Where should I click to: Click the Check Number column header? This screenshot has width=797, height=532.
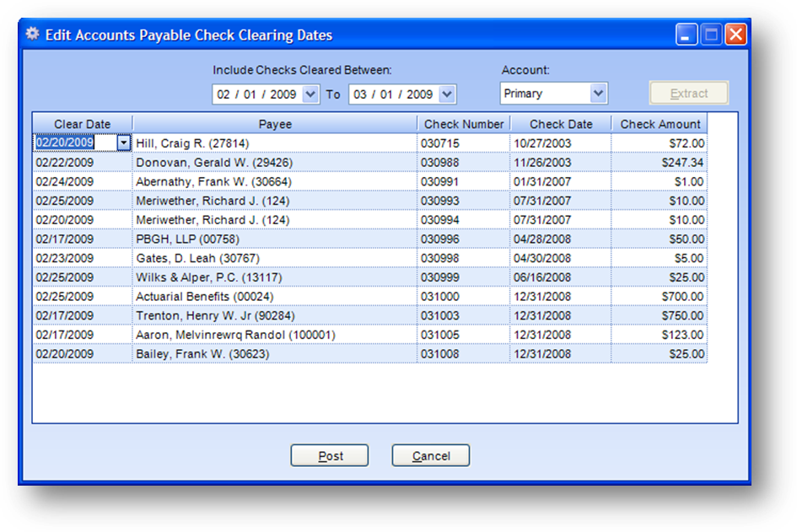463,124
